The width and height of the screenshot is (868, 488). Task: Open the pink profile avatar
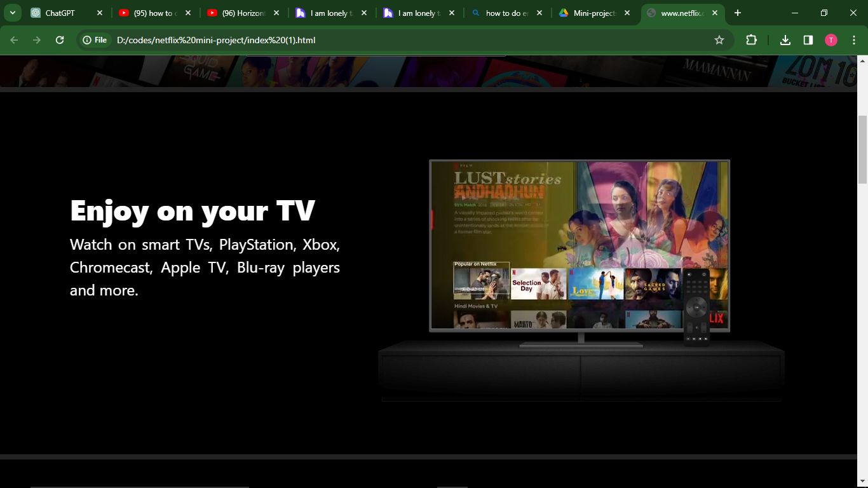pyautogui.click(x=831, y=40)
